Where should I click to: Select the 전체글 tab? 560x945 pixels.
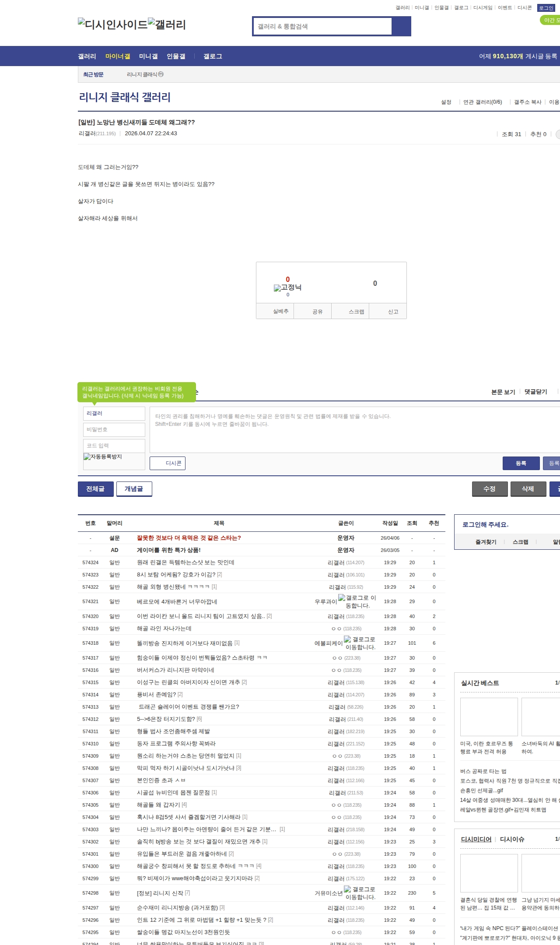96,489
